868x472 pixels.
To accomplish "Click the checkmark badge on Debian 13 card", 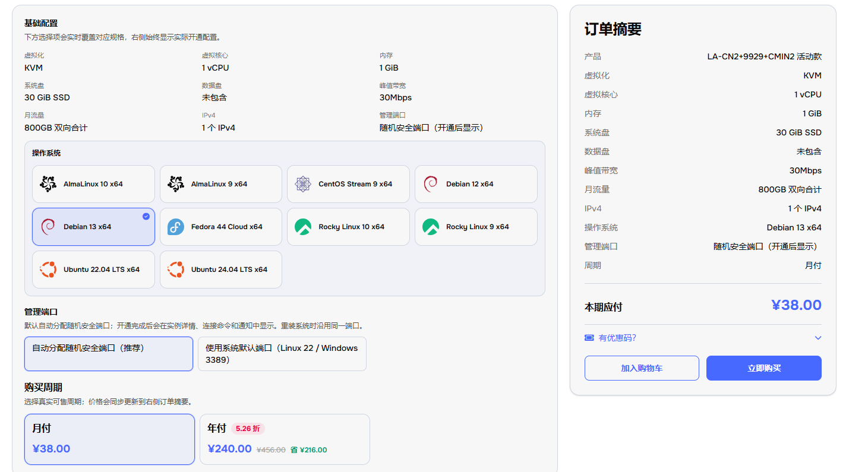I will click(146, 217).
